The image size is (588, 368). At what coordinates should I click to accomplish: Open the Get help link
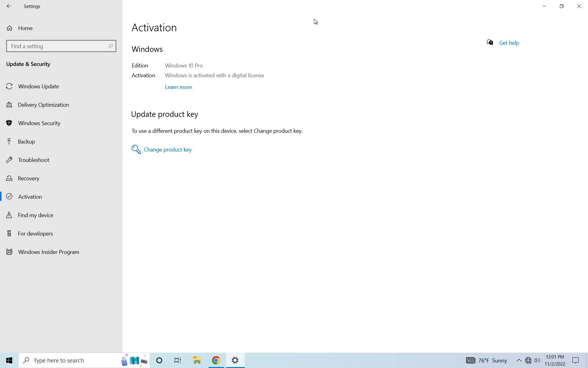pos(509,43)
